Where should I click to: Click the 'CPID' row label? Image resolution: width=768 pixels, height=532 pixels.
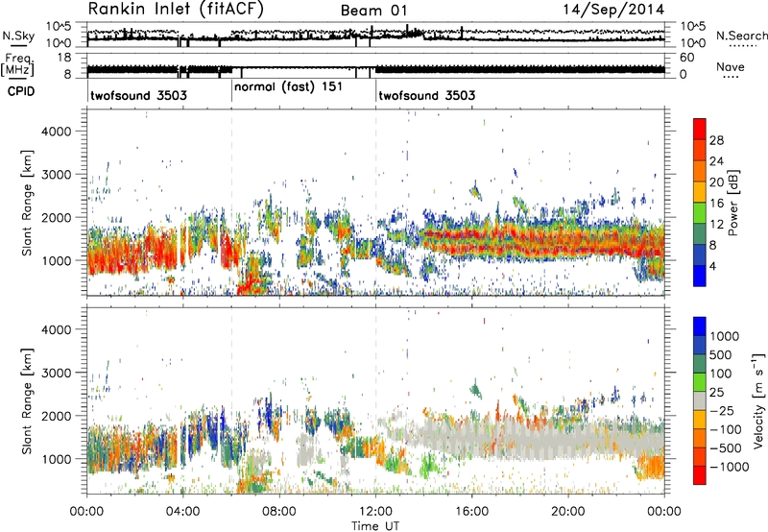click(21, 91)
